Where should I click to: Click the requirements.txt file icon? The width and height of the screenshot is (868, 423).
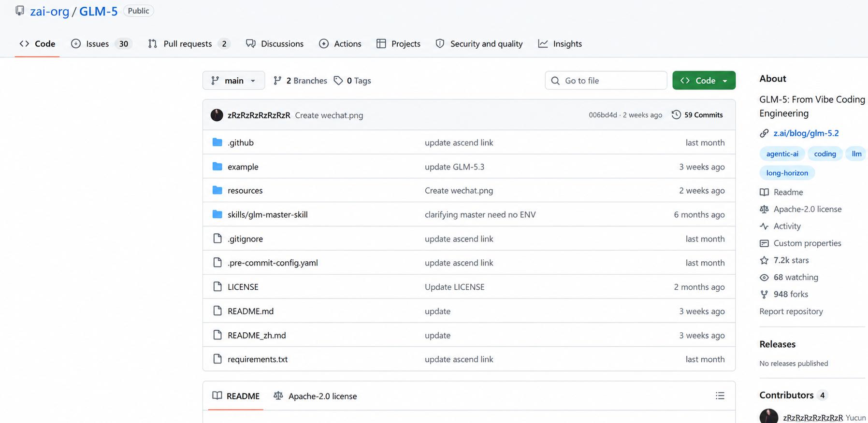(x=217, y=359)
